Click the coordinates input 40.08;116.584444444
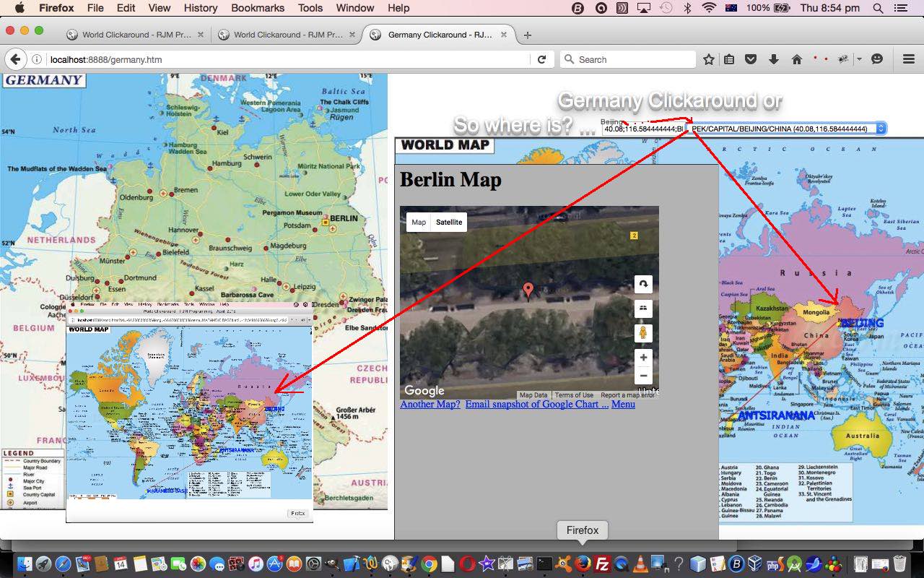The height and width of the screenshot is (578, 924). 643,129
